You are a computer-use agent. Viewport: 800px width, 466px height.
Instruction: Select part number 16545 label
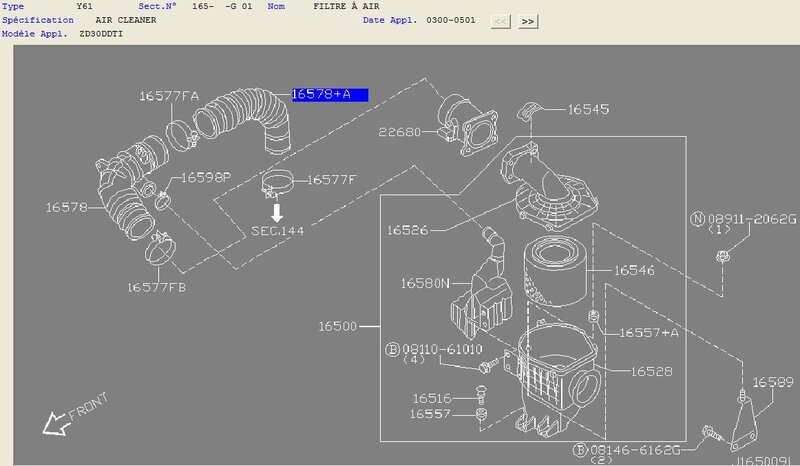(589, 109)
